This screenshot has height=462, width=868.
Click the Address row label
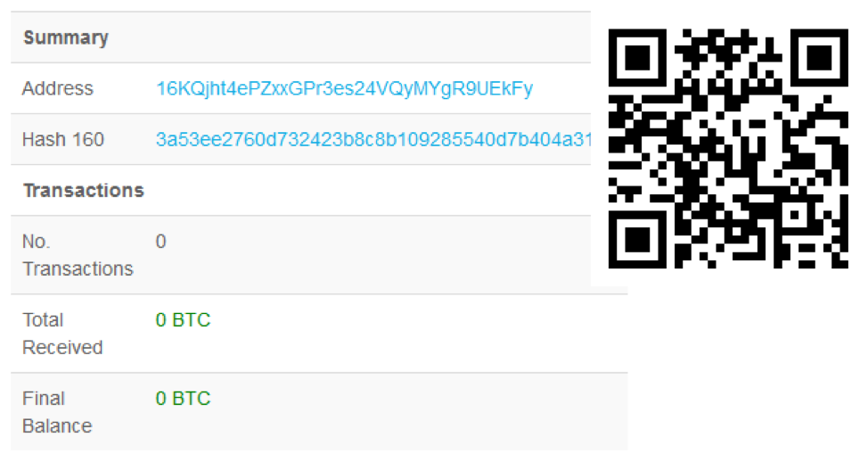[58, 88]
